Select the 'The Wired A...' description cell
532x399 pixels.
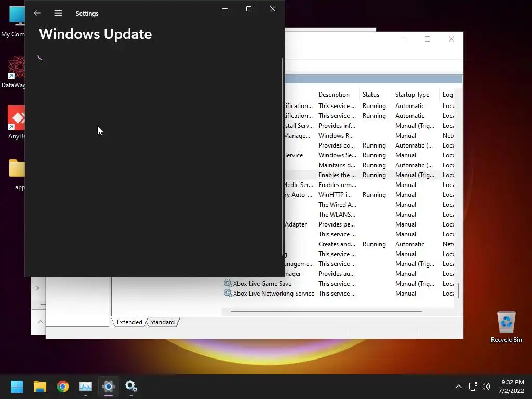[337, 205]
